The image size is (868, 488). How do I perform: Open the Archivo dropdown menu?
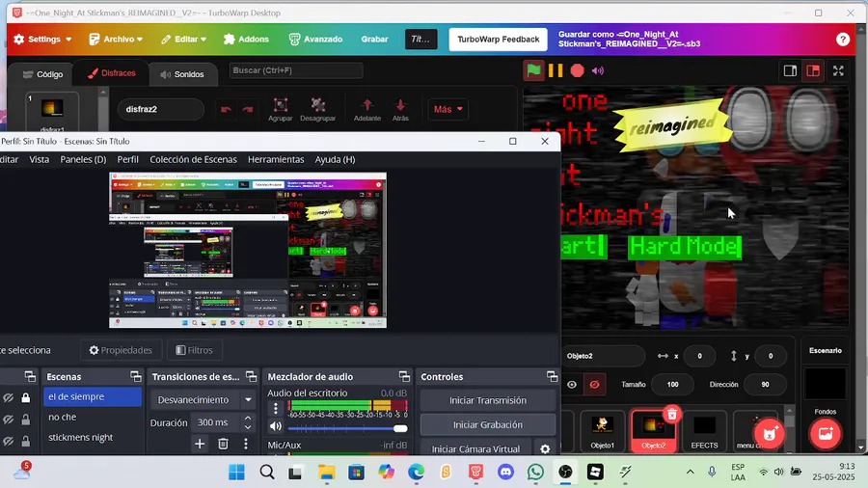point(116,40)
